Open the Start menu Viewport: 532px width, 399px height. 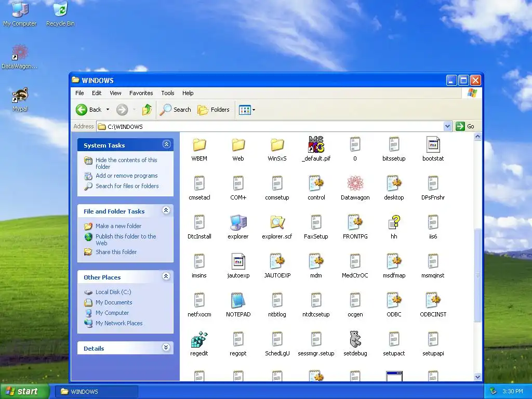(x=25, y=391)
